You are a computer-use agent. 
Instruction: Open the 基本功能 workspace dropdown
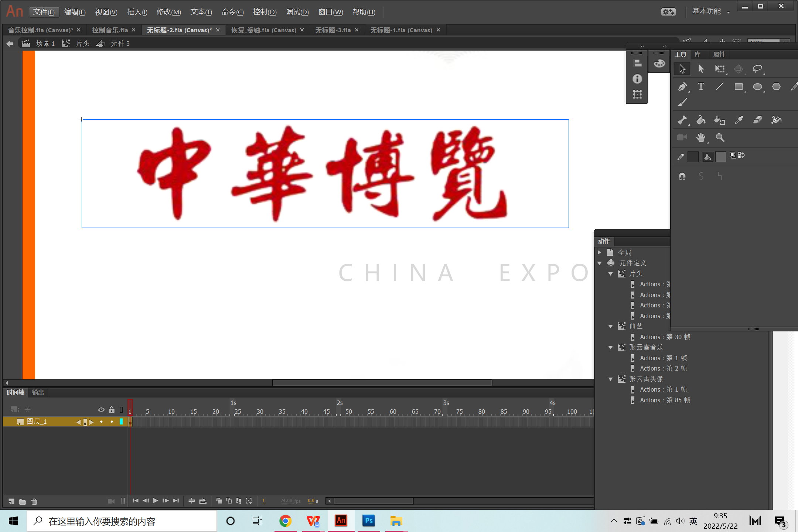pyautogui.click(x=710, y=12)
